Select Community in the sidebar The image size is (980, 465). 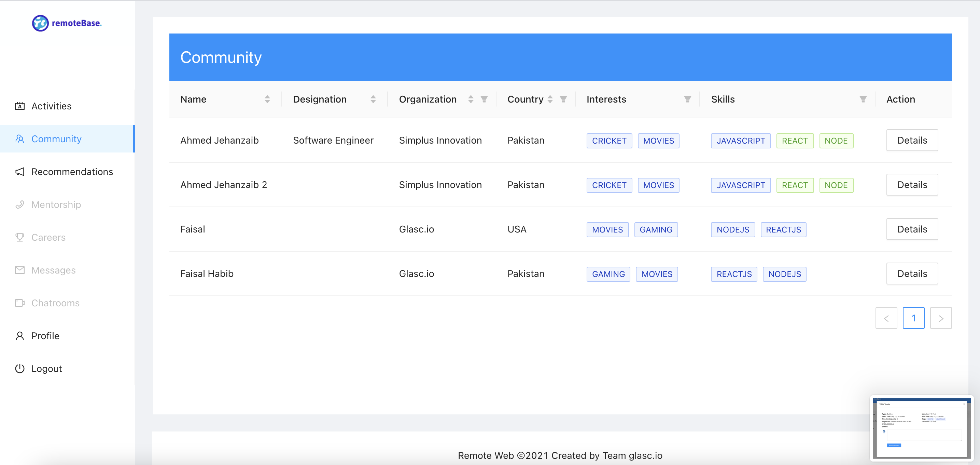tap(56, 139)
